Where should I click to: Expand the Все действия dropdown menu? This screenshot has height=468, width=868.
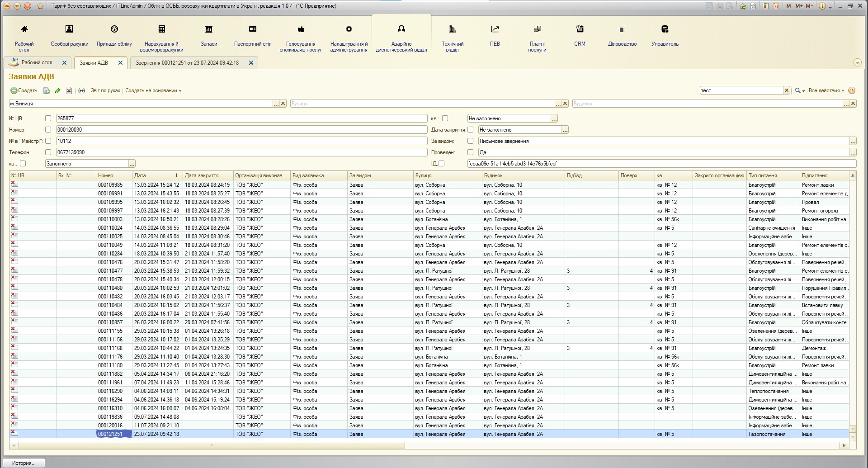tap(826, 91)
